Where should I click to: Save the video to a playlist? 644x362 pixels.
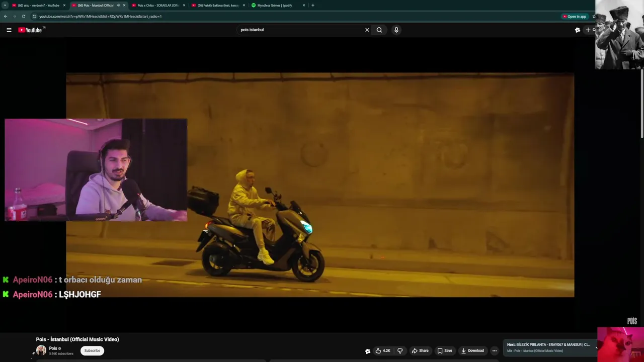(445, 350)
